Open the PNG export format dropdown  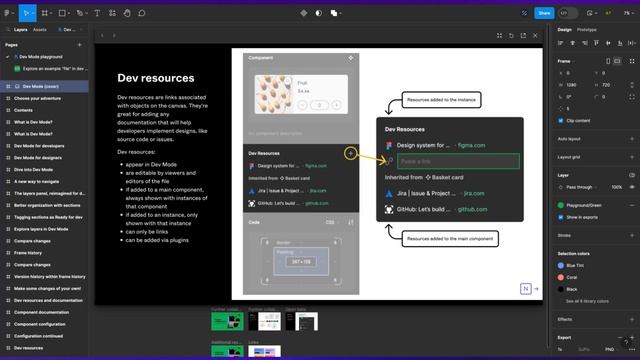coord(611,349)
